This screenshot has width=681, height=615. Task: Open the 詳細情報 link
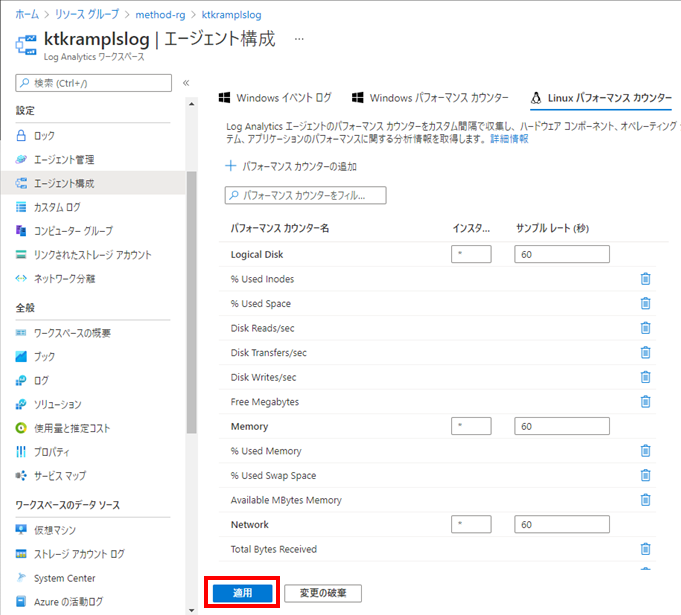tap(509, 139)
